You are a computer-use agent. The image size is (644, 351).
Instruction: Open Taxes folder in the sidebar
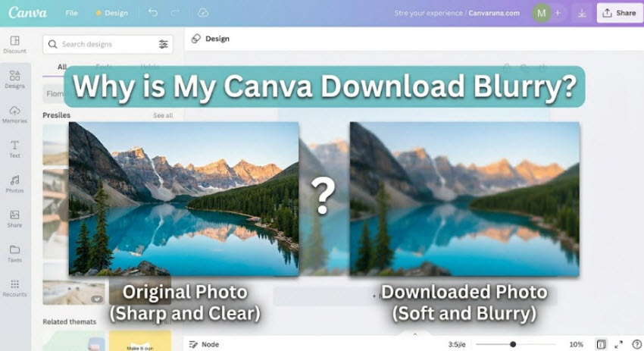click(15, 253)
